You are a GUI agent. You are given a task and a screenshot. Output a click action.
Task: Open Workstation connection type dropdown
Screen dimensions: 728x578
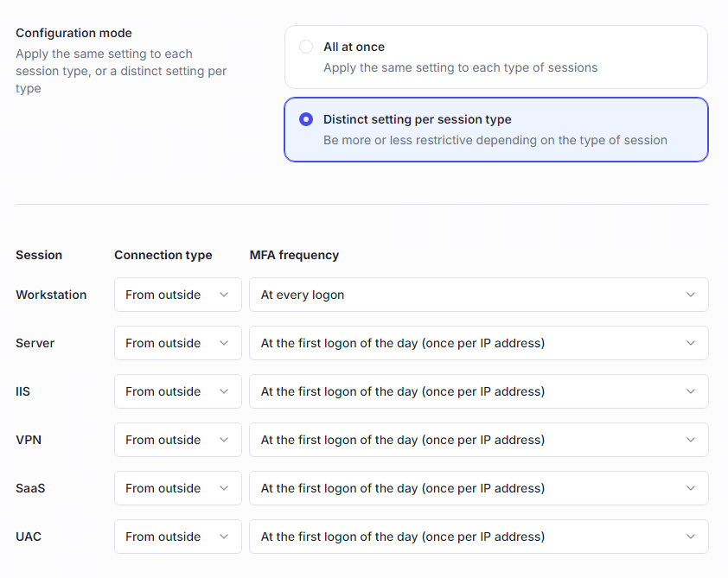click(177, 295)
